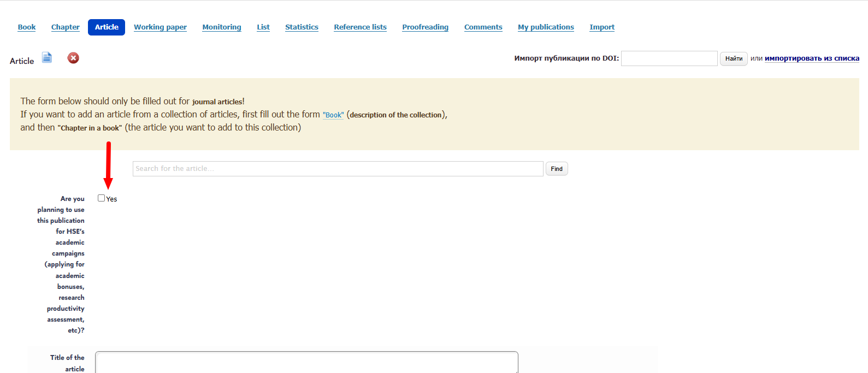Navigate to Proofreading tab
Viewport: 868px width, 373px height.
[x=425, y=27]
